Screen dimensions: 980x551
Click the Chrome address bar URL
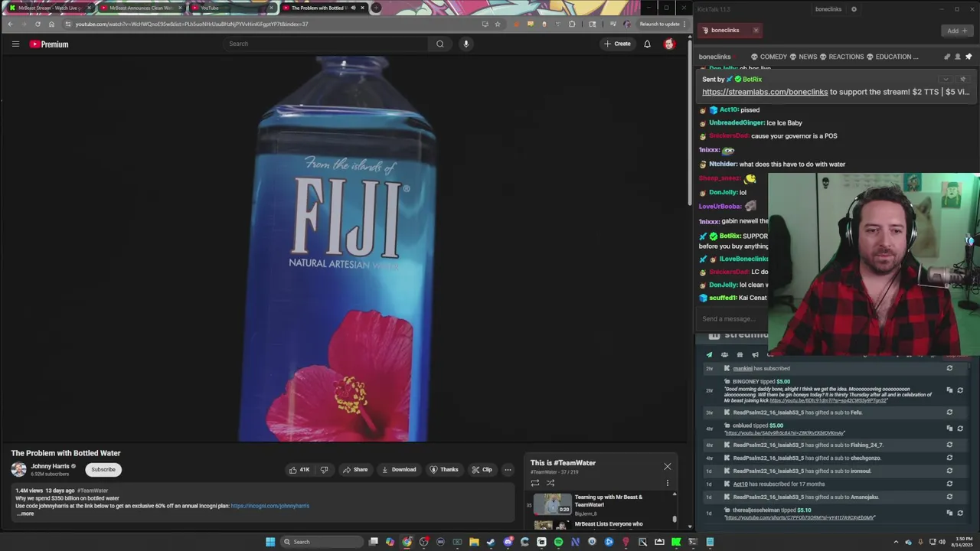(191, 24)
